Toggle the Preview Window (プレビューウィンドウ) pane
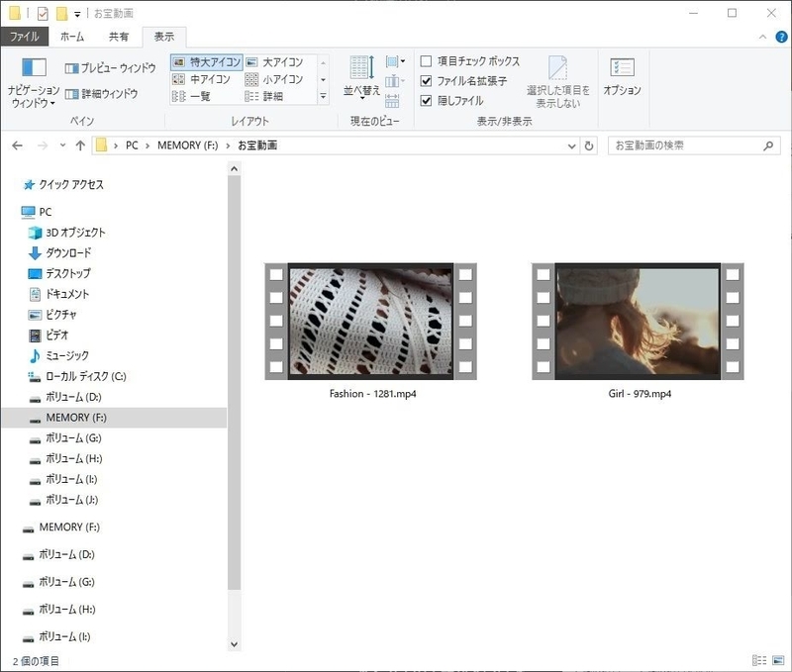The width and height of the screenshot is (792, 672). (111, 67)
